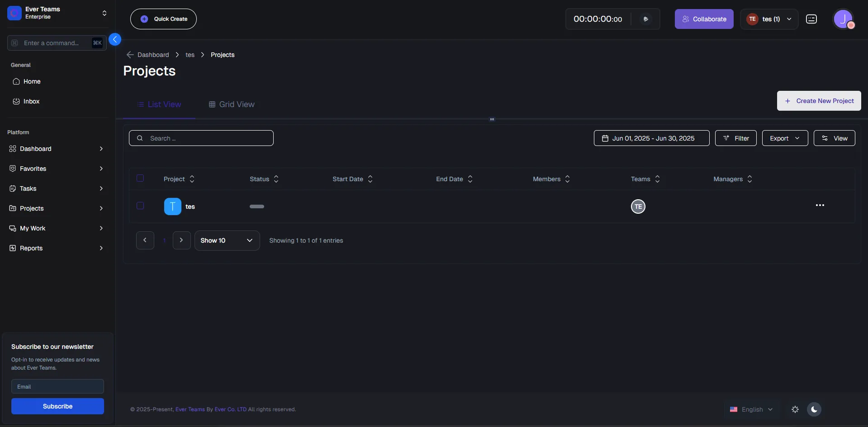Click the tes project T icon
The image size is (868, 427).
pyautogui.click(x=173, y=206)
